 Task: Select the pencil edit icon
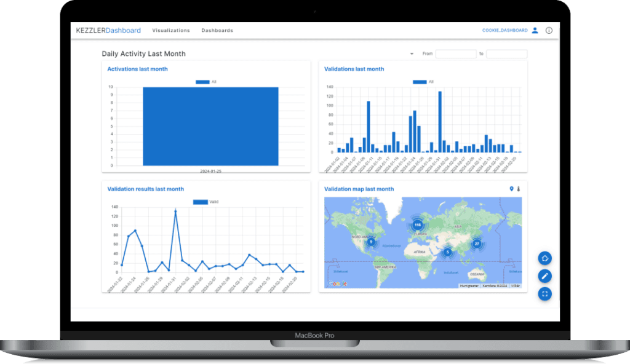click(544, 275)
